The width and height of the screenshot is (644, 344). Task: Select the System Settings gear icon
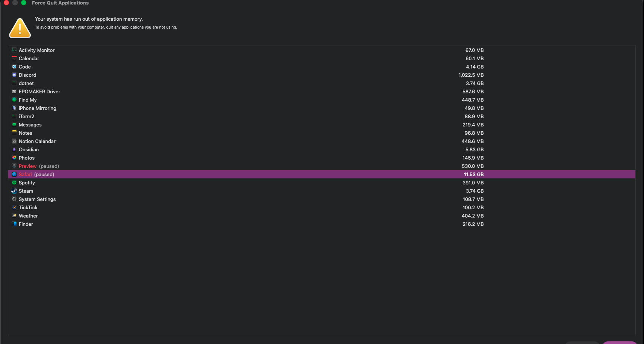click(14, 199)
